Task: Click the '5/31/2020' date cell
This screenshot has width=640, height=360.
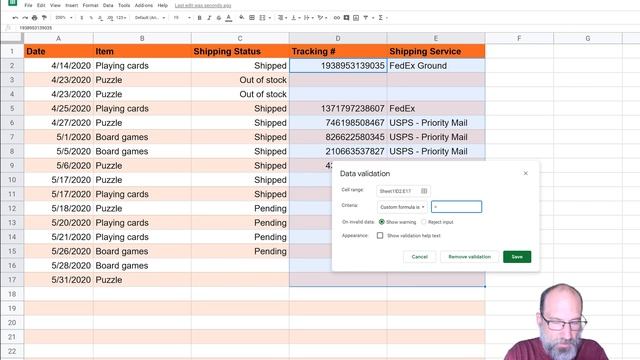Action: point(58,280)
